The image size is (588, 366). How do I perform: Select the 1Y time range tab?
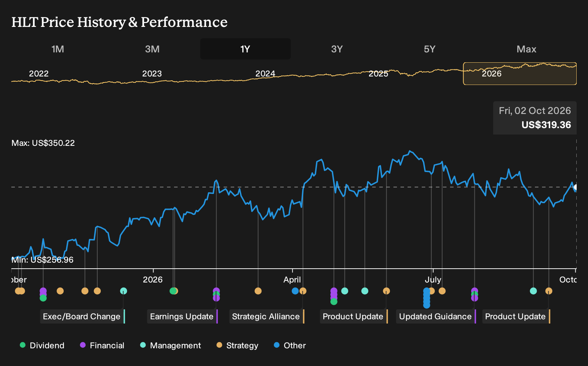tap(246, 49)
